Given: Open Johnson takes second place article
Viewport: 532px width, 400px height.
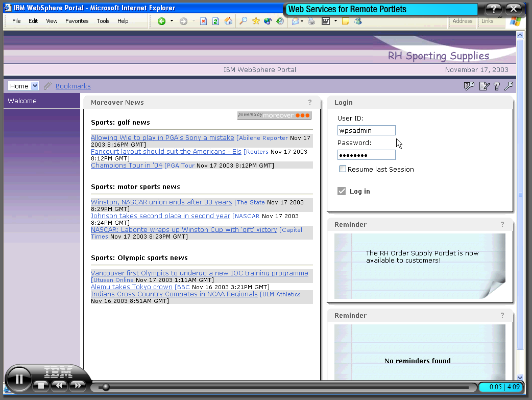Looking at the screenshot, I should (160, 216).
